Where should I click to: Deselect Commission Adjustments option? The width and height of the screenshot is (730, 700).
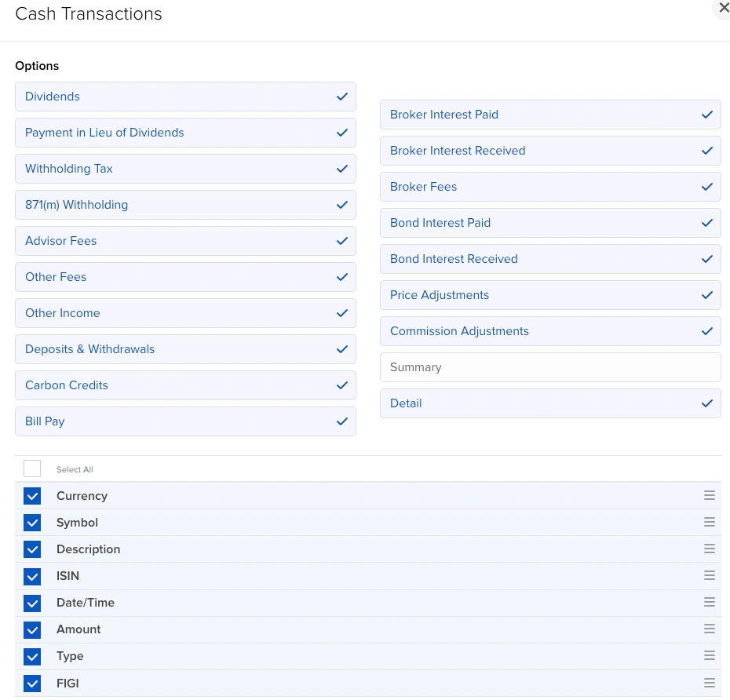(549, 331)
